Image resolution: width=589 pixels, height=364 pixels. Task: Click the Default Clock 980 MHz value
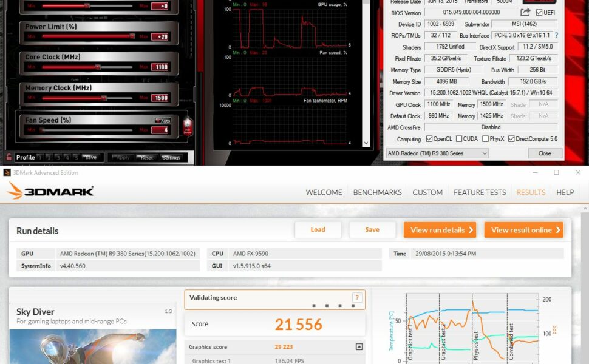[438, 116]
